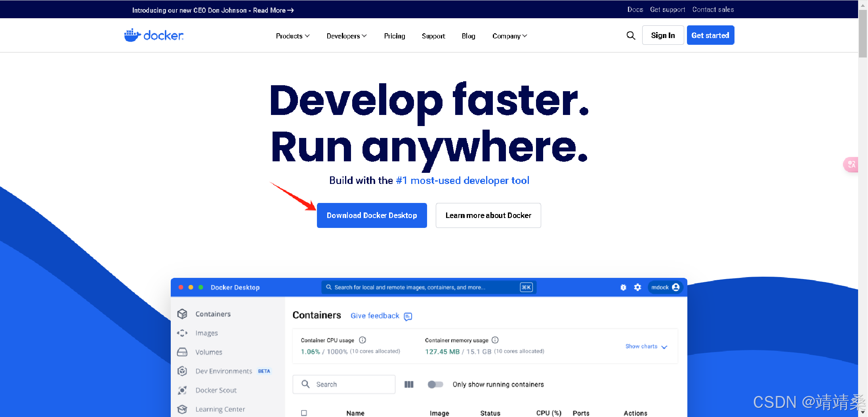The width and height of the screenshot is (868, 417).
Task: Open the Blog menu item
Action: [x=468, y=36]
